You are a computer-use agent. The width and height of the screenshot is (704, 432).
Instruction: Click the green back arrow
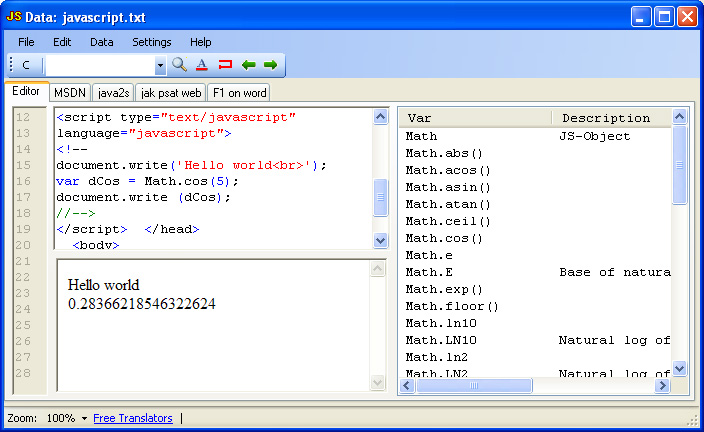tap(248, 65)
